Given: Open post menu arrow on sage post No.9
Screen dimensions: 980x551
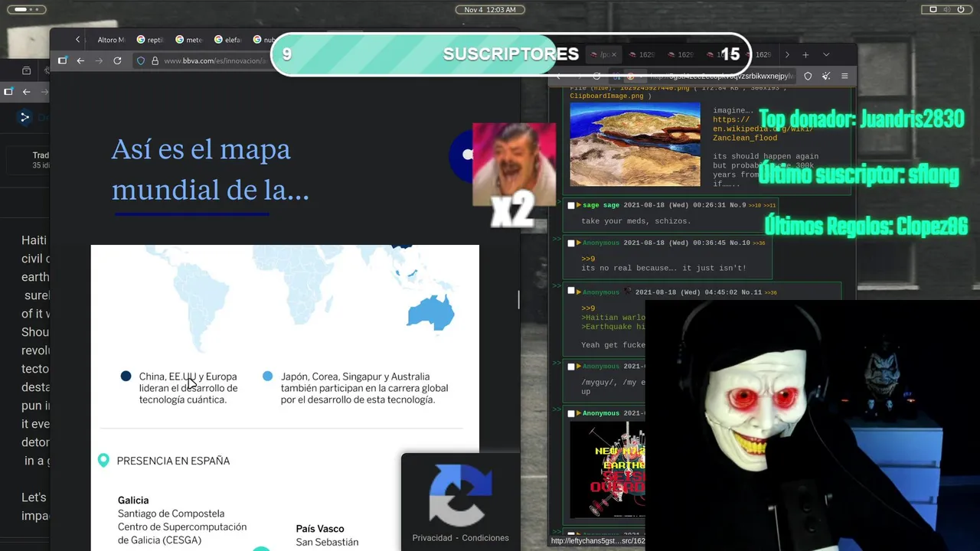Looking at the screenshot, I should tap(579, 205).
